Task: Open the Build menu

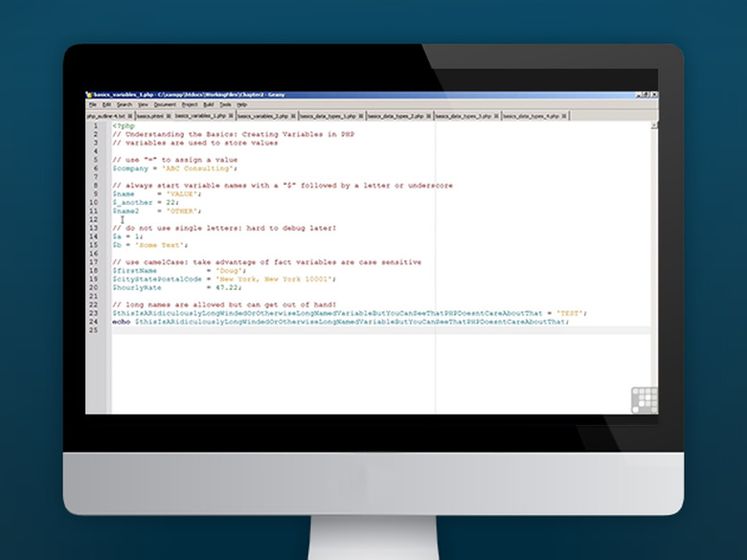Action: [209, 104]
